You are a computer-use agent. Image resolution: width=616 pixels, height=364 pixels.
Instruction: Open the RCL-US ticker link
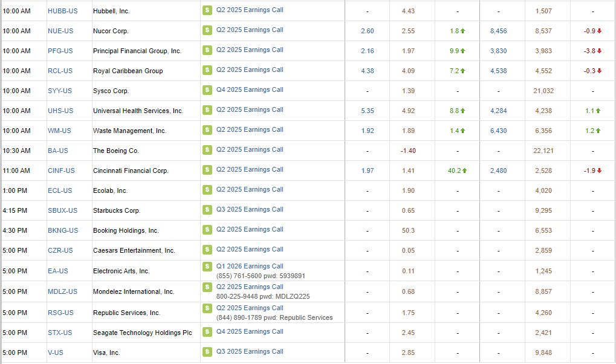(x=60, y=71)
